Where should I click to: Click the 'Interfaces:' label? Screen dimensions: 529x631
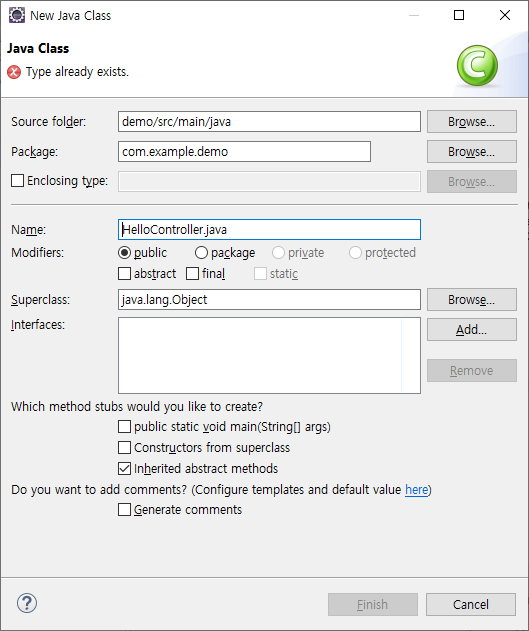pos(38,324)
